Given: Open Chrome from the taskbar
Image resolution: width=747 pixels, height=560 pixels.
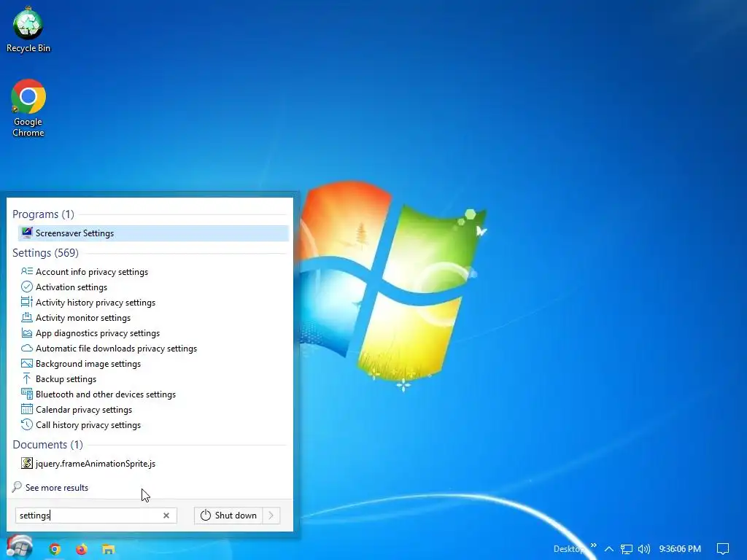Looking at the screenshot, I should coord(55,549).
